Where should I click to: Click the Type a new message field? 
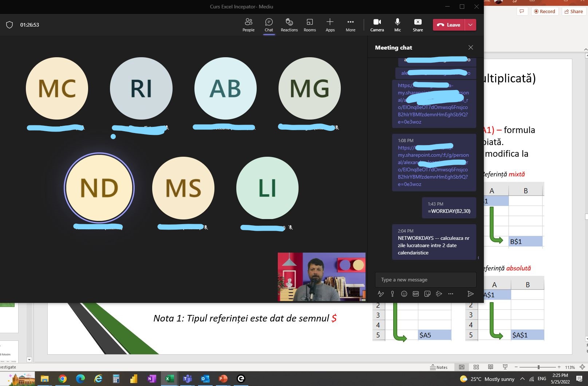click(x=425, y=280)
